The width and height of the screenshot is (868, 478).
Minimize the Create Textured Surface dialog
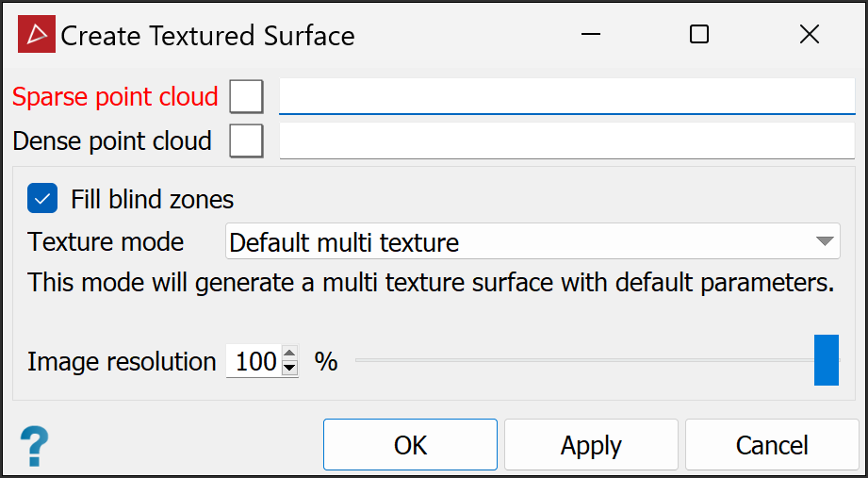591,35
